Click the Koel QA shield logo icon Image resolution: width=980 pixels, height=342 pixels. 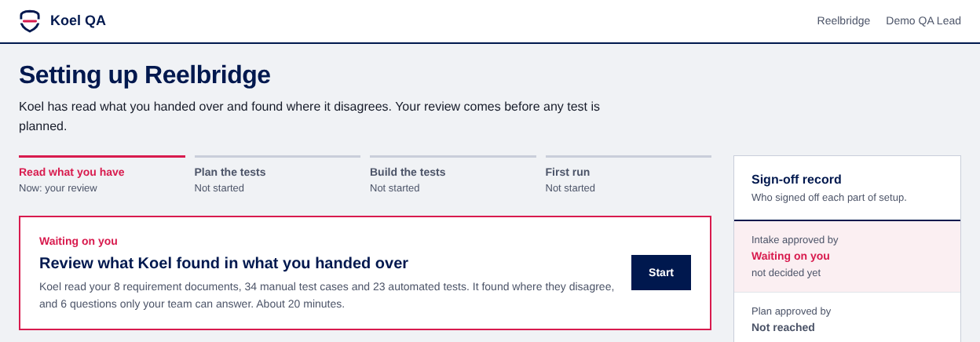click(x=30, y=21)
